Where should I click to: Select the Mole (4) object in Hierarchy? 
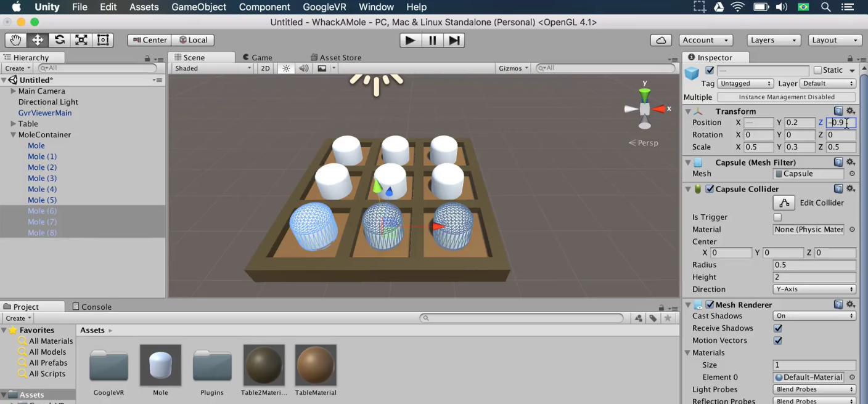(x=41, y=189)
